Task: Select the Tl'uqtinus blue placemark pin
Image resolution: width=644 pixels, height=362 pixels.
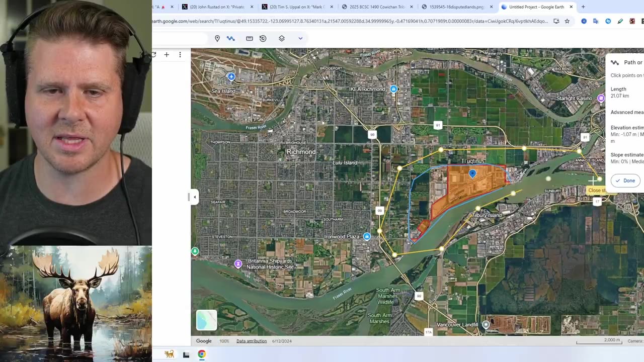Action: (472, 174)
